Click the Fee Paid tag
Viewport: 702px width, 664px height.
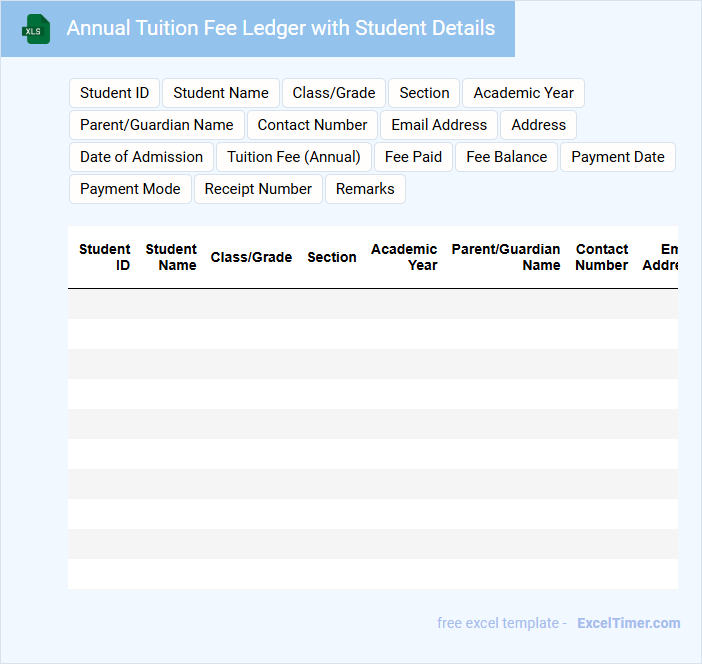point(413,157)
